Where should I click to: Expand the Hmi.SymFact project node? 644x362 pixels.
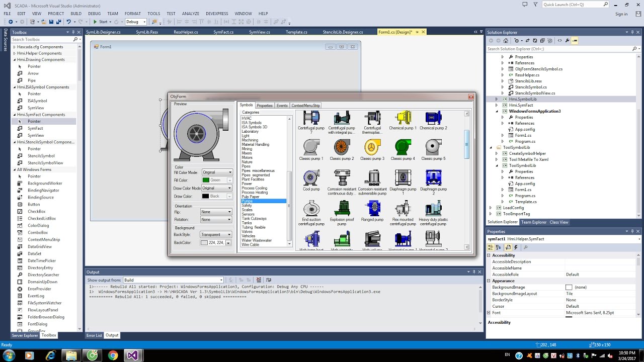[x=497, y=105]
